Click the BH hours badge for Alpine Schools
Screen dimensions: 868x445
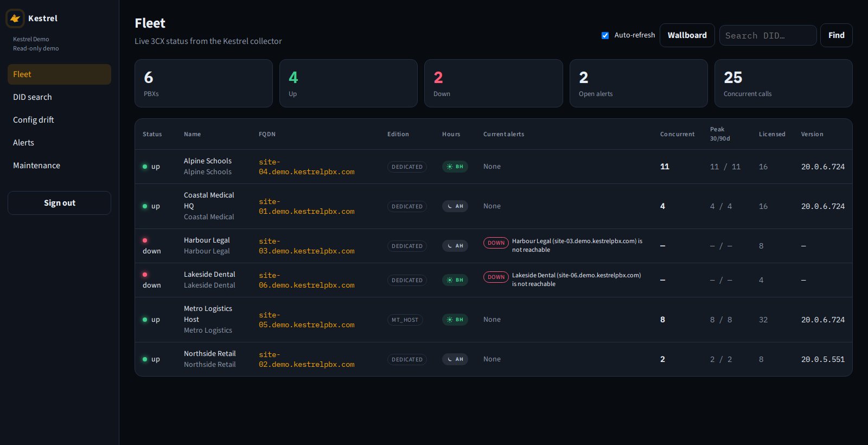455,167
